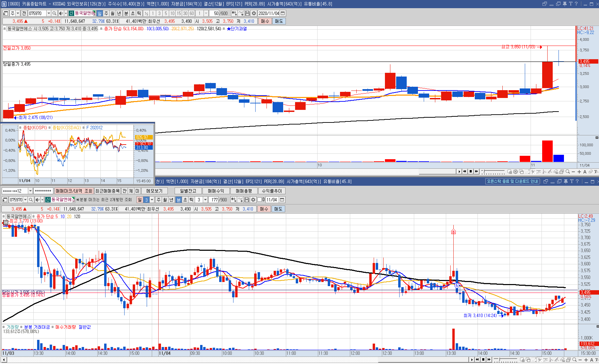Open the speaker icon in upper chart toolbar
The height and width of the screenshot is (364, 599).
pyautogui.click(x=61, y=13)
